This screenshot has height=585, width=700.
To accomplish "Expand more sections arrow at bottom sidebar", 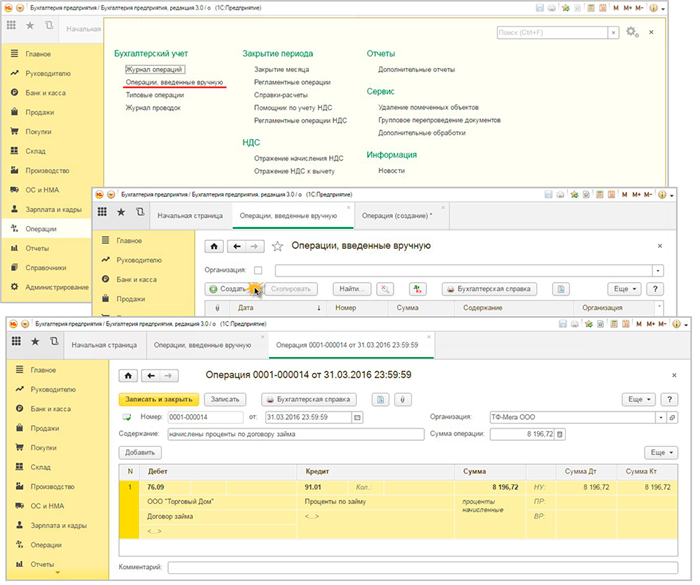I will (58, 573).
